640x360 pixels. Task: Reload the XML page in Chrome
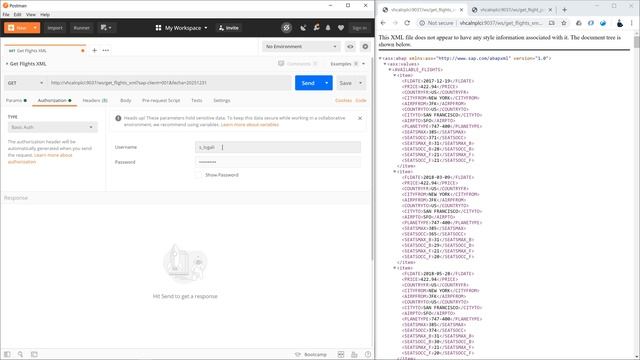407,23
